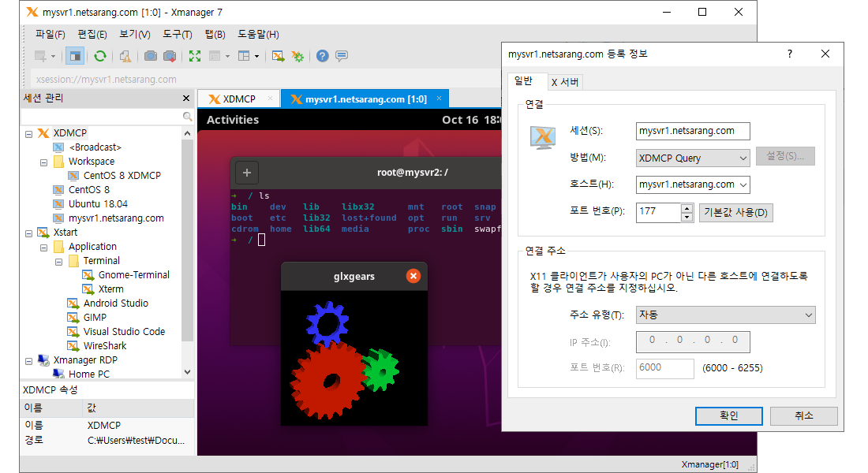Viewport: 868px width, 473px height.
Task: Collapse the Xstart tree node
Action: [28, 233]
